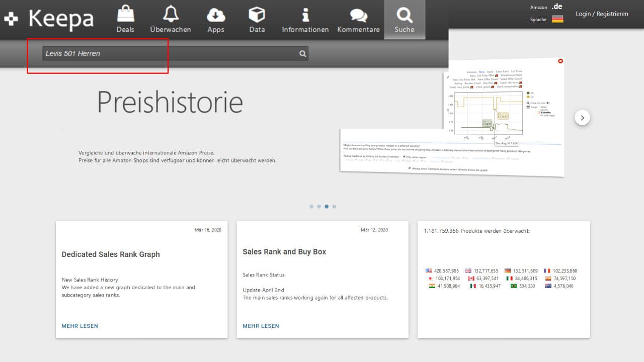Open the Informationen info icon
The image size is (644, 362).
305,15
